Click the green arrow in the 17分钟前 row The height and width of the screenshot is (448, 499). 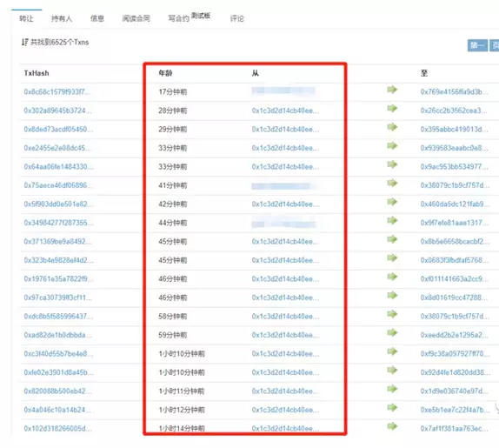[x=392, y=90]
